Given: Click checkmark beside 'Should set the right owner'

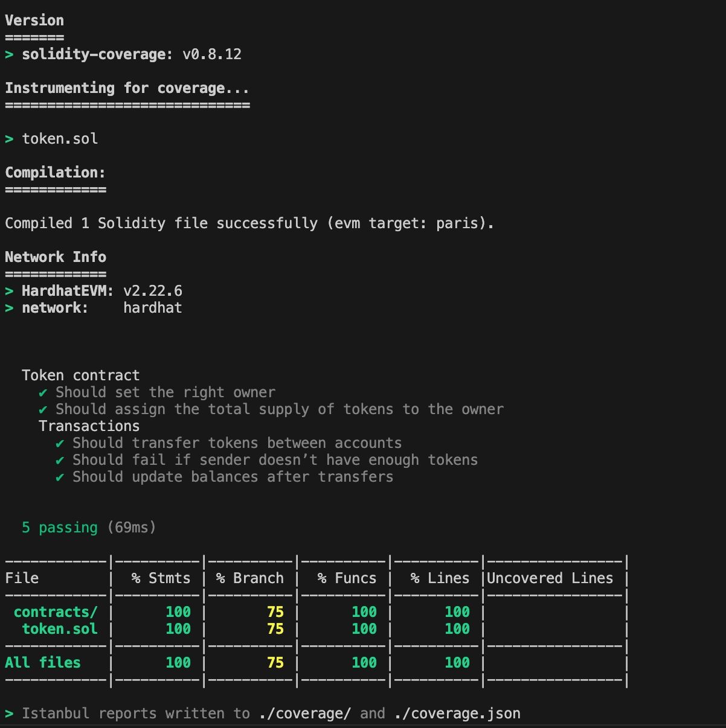Looking at the screenshot, I should point(43,393).
